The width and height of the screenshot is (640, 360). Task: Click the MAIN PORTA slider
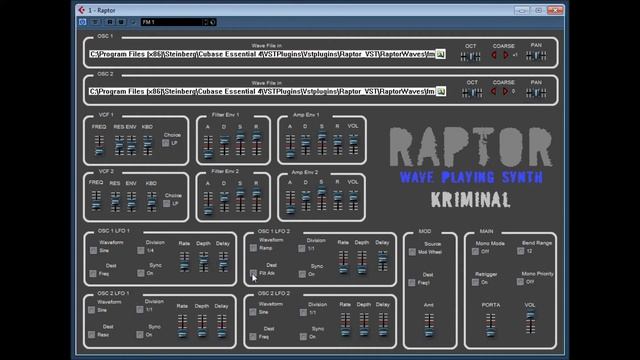click(491, 325)
